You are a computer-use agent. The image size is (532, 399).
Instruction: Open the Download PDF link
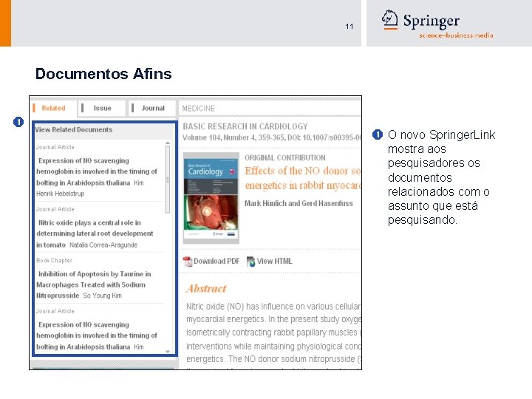[216, 261]
